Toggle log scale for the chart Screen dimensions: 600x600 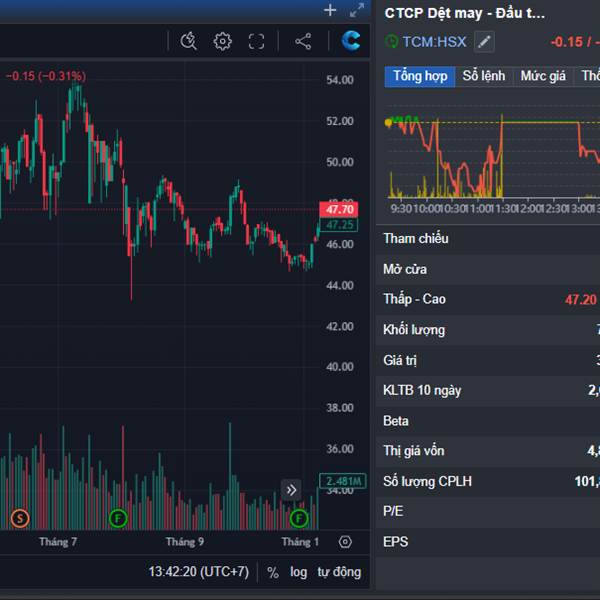(x=299, y=572)
